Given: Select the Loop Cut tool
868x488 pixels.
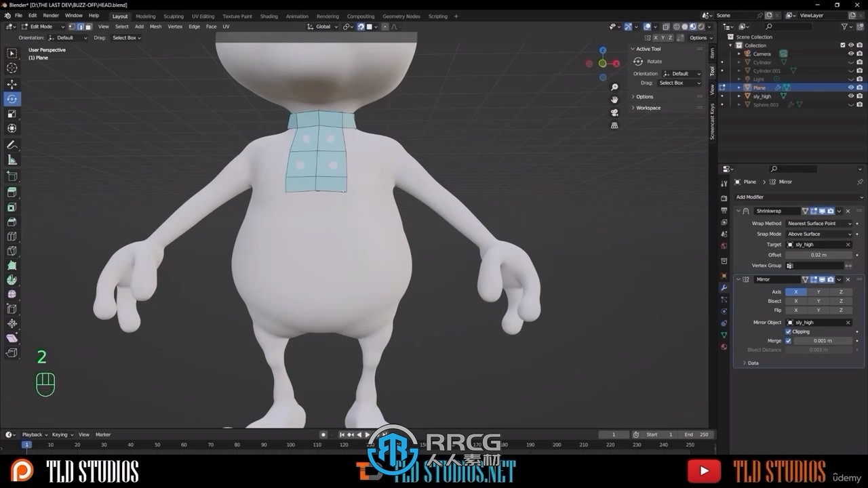Looking at the screenshot, I should tap(12, 237).
